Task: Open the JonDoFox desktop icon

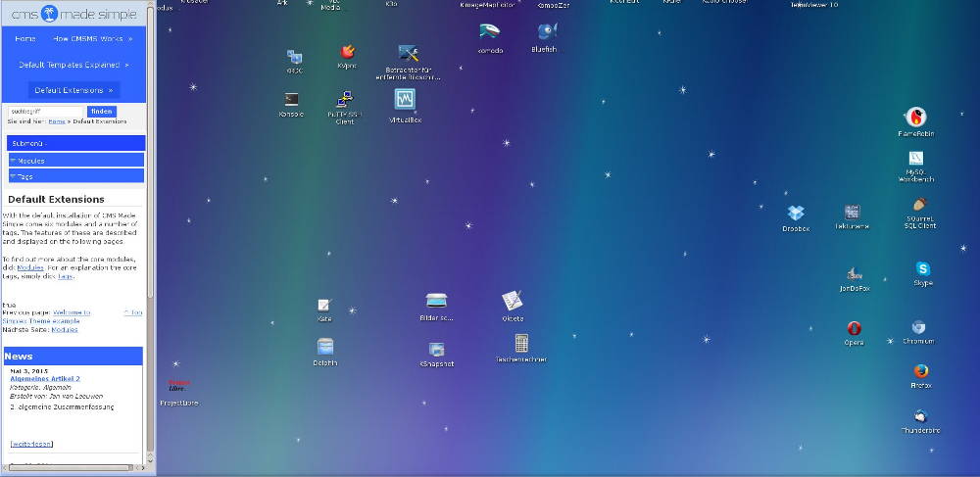Action: pos(855,274)
